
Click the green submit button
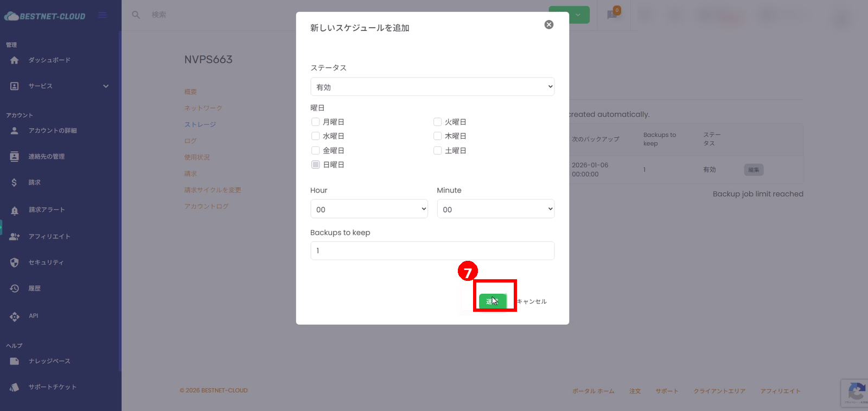pyautogui.click(x=493, y=301)
